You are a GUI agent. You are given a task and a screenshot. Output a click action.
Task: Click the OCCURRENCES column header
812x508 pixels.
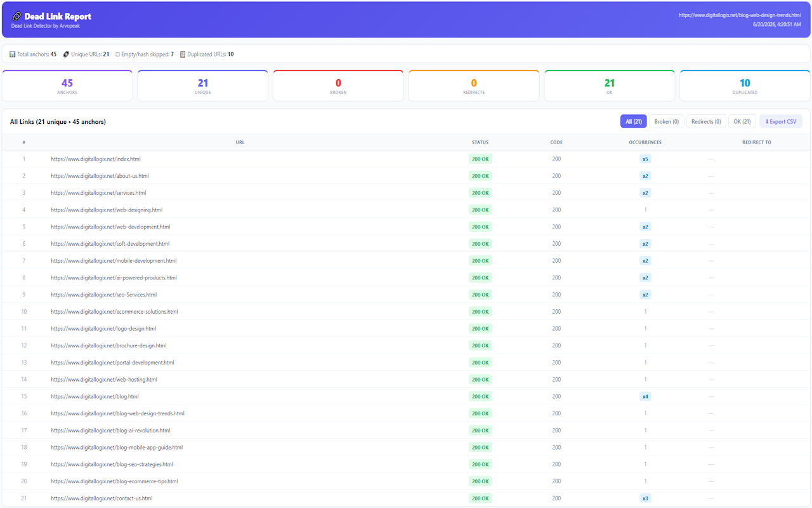(x=645, y=142)
